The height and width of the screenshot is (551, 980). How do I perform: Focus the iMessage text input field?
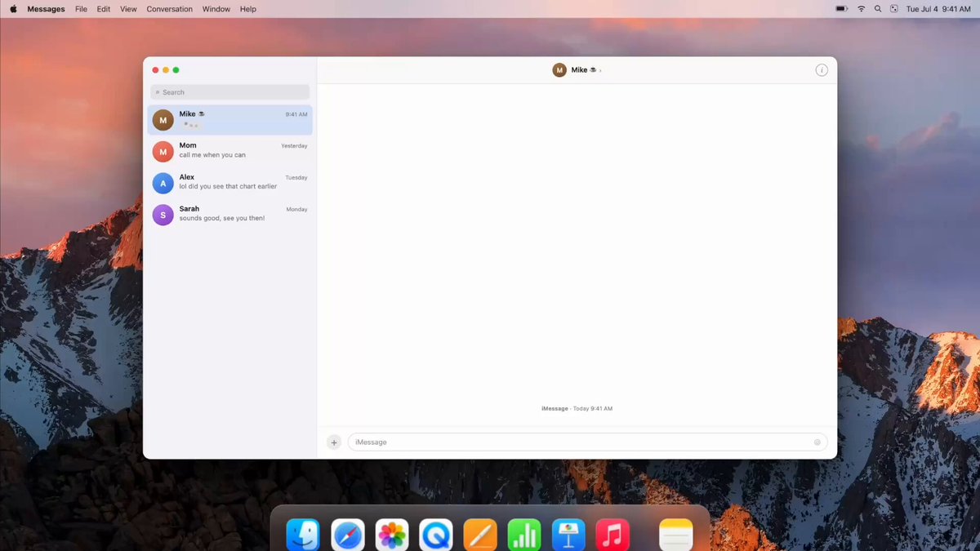[587, 442]
